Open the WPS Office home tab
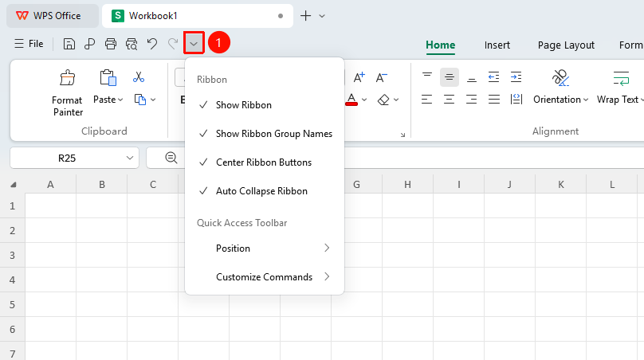The image size is (644, 360). tap(53, 16)
